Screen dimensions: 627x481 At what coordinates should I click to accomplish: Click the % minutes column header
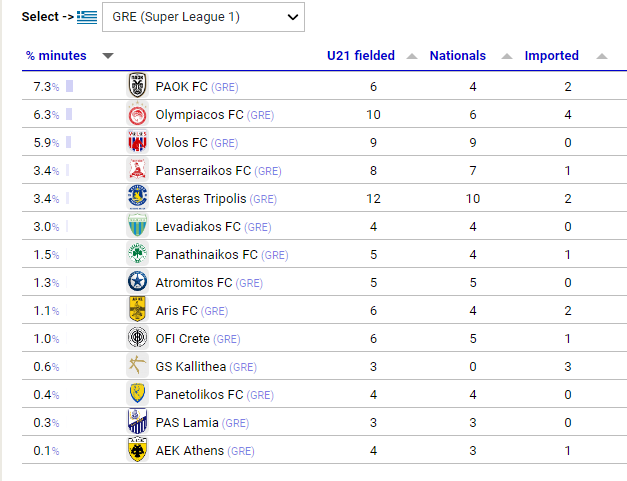56,56
